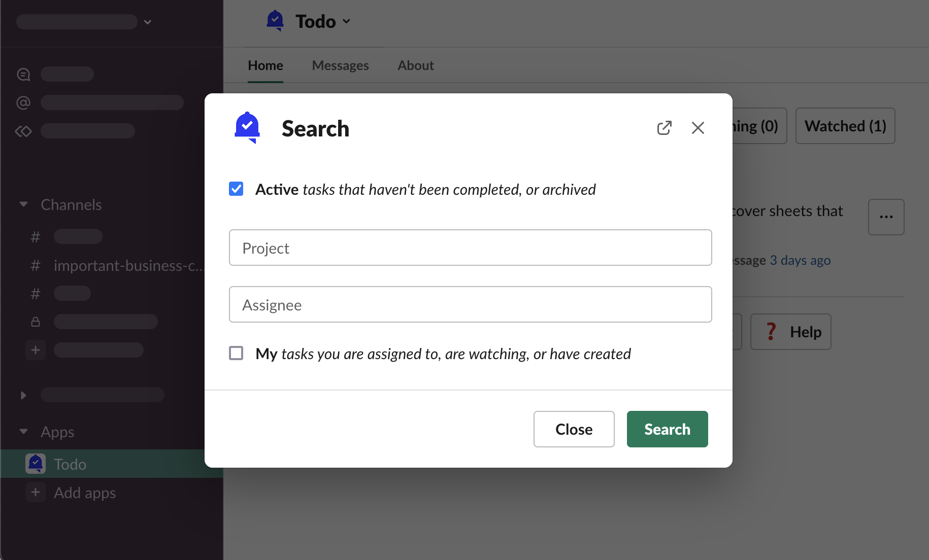Switch to the Messages tab
Screen dimensions: 929x560
340,65
